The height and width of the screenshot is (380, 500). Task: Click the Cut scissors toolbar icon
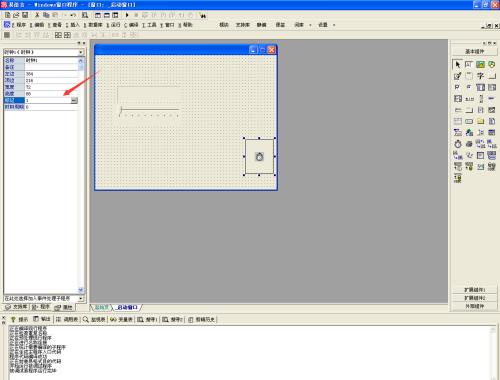pos(37,15)
